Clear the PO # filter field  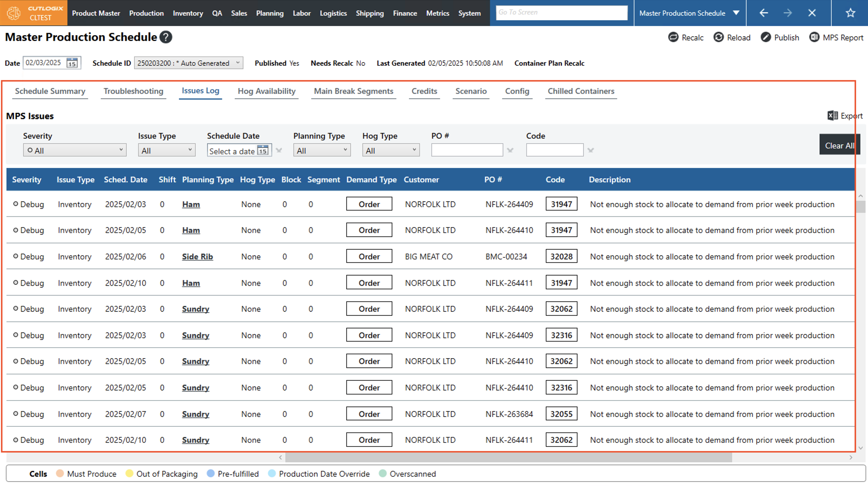click(x=510, y=150)
